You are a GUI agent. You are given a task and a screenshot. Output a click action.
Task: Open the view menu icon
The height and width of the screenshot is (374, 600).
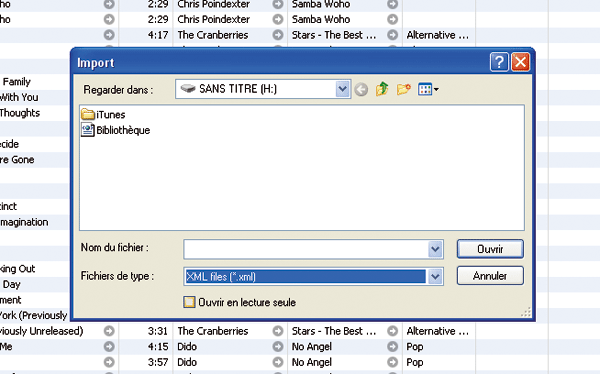pyautogui.click(x=428, y=90)
